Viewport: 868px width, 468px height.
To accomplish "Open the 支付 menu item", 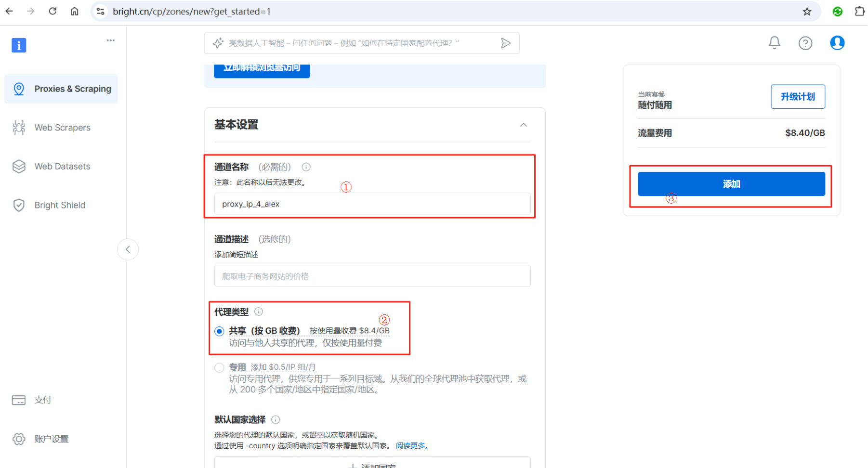I will click(x=61, y=400).
